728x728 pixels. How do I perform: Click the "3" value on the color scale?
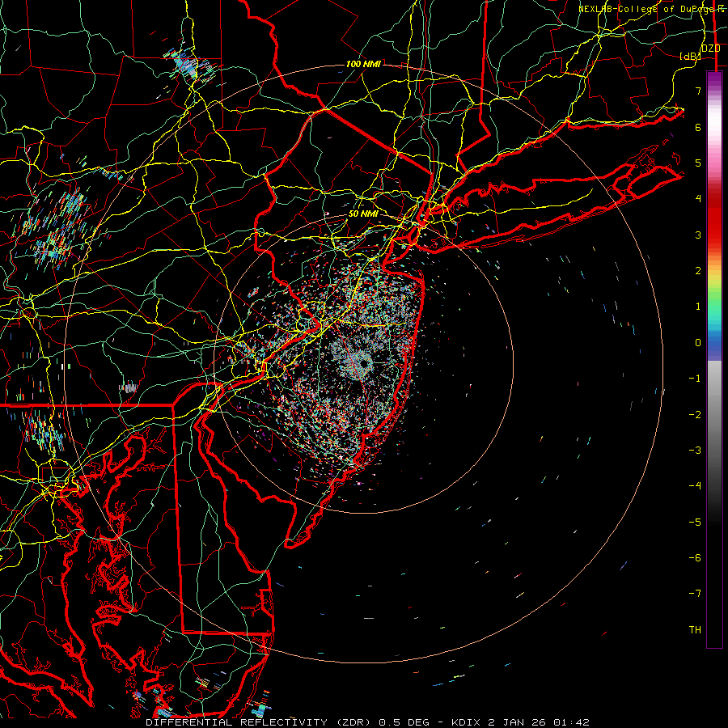coord(698,235)
